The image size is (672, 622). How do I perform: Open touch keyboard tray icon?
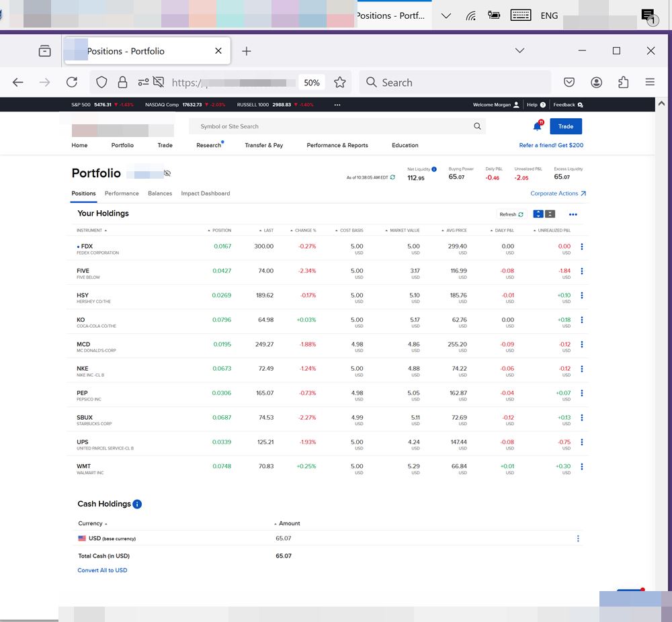tap(521, 15)
